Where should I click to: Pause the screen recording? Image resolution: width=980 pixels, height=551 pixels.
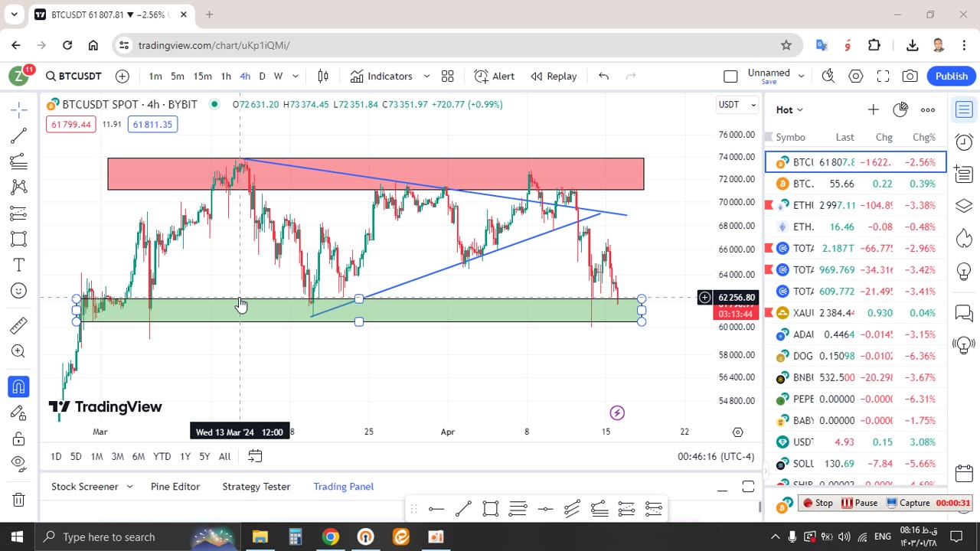(860, 503)
